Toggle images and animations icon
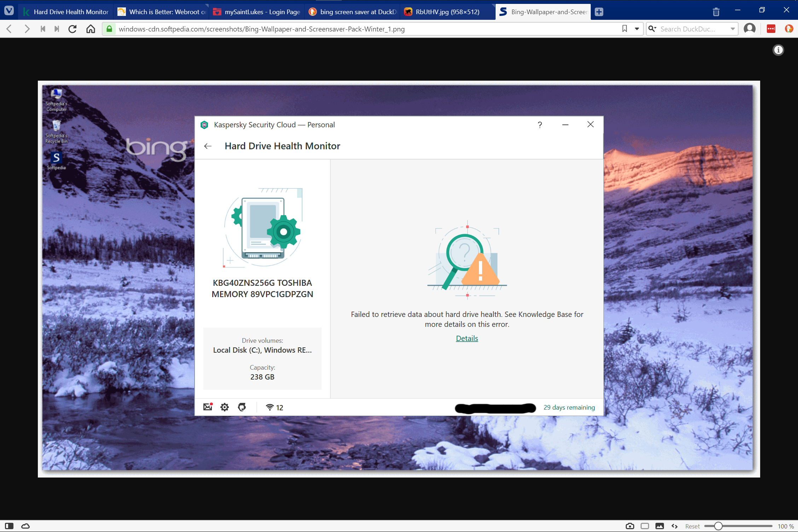The image size is (798, 532). coord(660,526)
